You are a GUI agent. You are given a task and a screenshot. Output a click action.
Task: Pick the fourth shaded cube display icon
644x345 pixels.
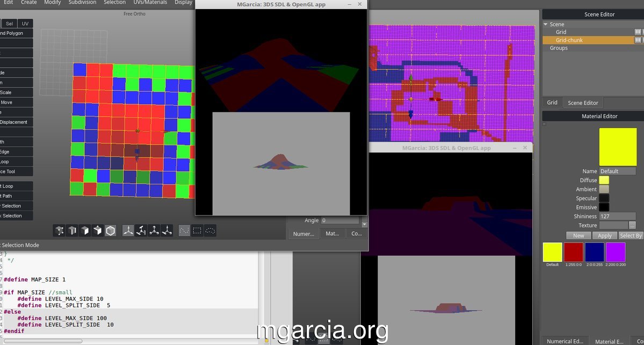tap(97, 231)
